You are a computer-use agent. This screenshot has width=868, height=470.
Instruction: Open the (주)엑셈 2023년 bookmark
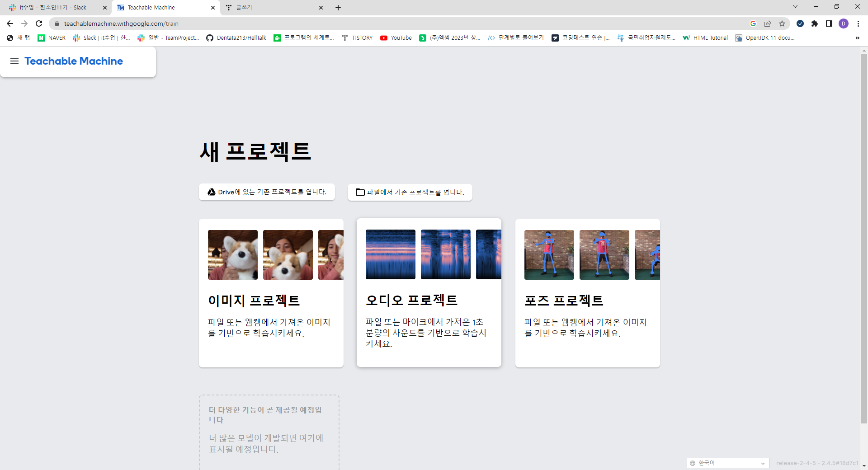tap(450, 38)
